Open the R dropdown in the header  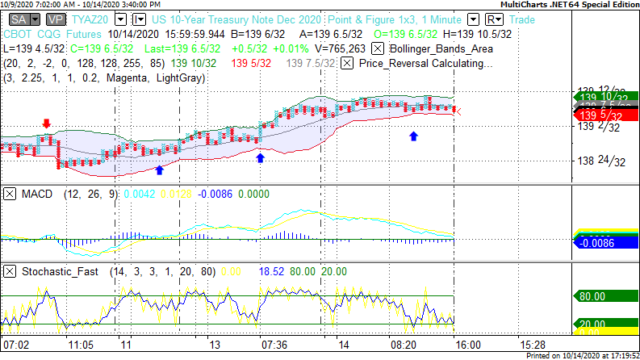[494, 20]
